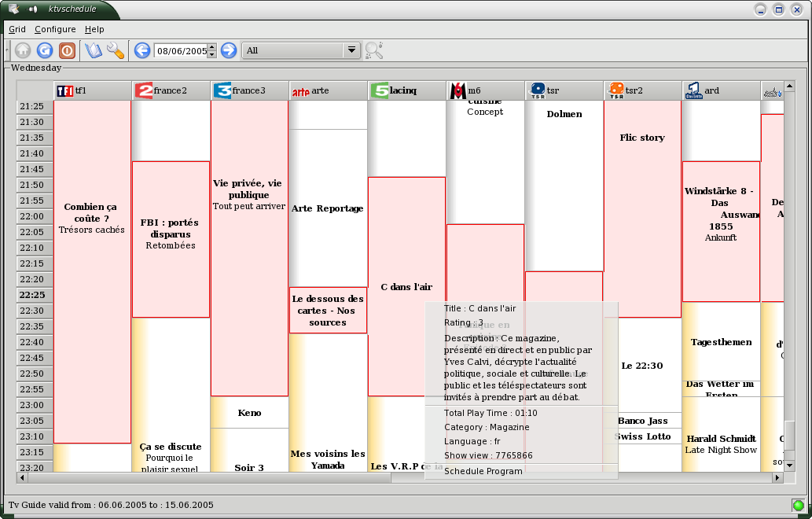Image resolution: width=812 pixels, height=519 pixels.
Task: Click the 22:25 time row label
Action: (35, 295)
